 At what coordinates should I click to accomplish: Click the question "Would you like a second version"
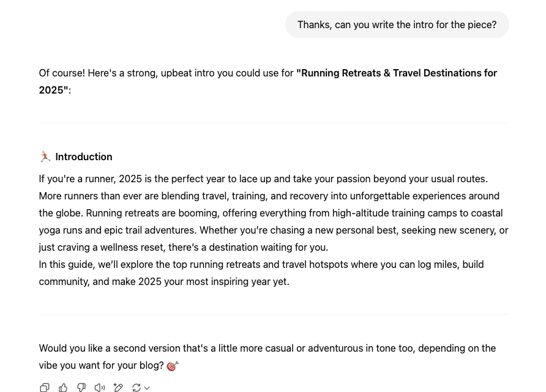[x=267, y=348]
